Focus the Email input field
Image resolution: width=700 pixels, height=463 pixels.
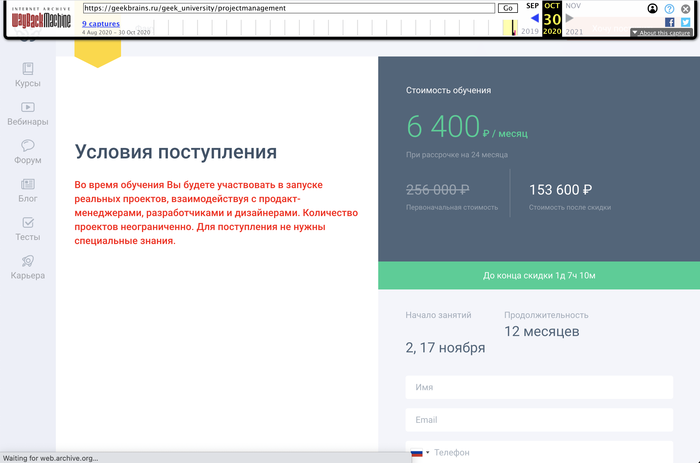click(538, 420)
